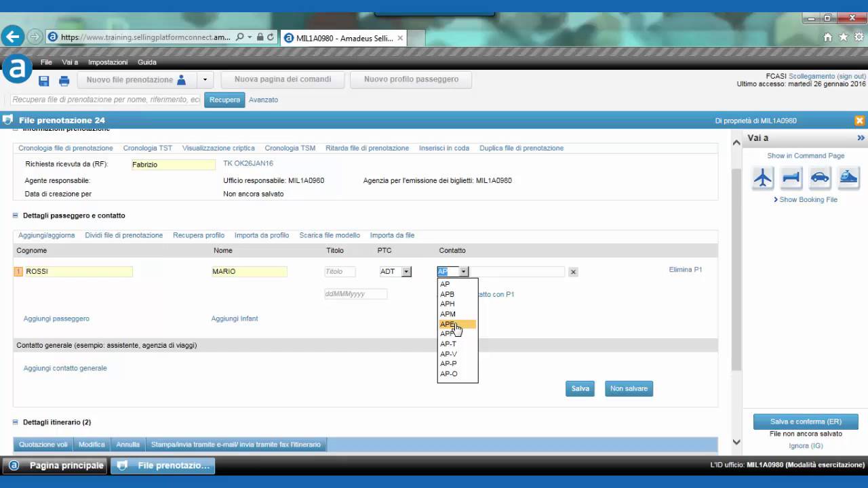
Task: Close File prenotazione 24 with orange X
Action: coord(859,121)
